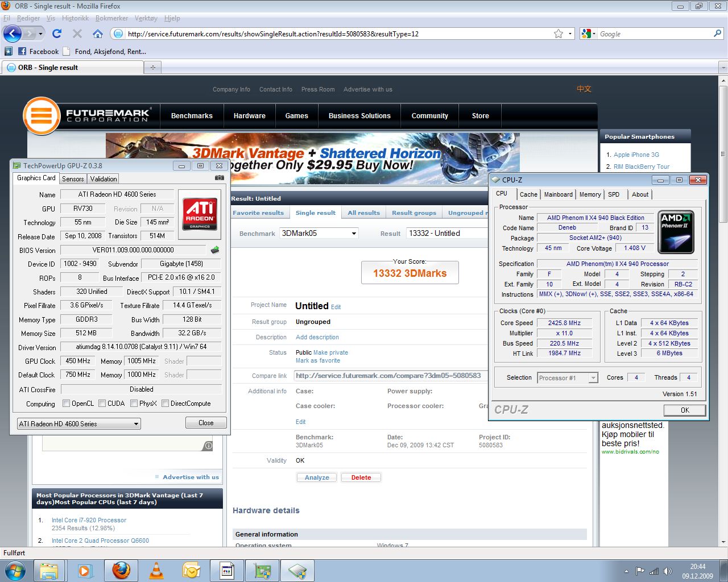Click Firefox forward navigation button
728x582 pixels.
point(30,34)
